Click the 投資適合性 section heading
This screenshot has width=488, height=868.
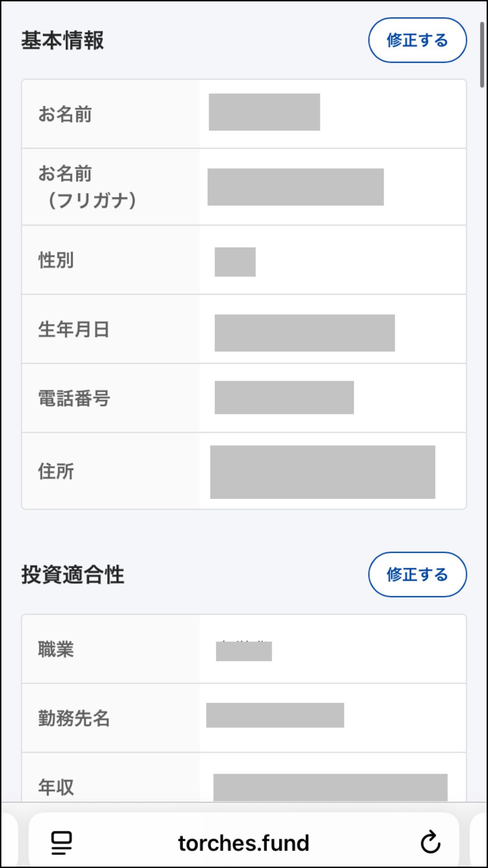[73, 575]
